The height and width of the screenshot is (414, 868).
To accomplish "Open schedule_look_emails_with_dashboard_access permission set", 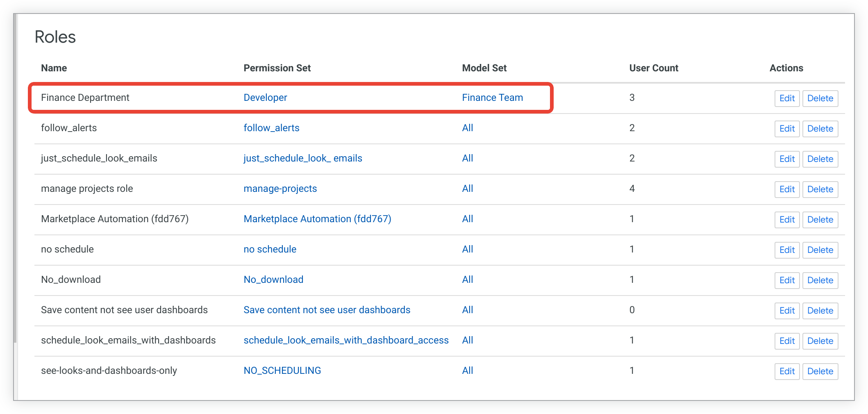I will (346, 340).
